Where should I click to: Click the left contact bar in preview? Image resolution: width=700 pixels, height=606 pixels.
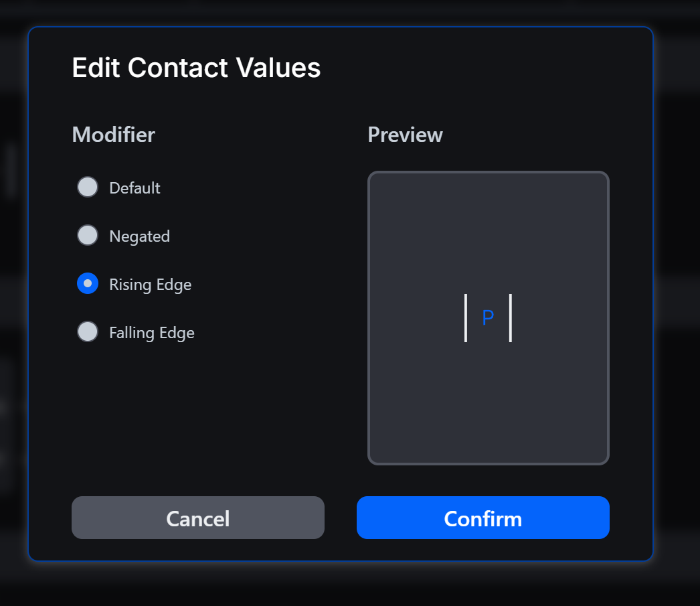pos(466,318)
